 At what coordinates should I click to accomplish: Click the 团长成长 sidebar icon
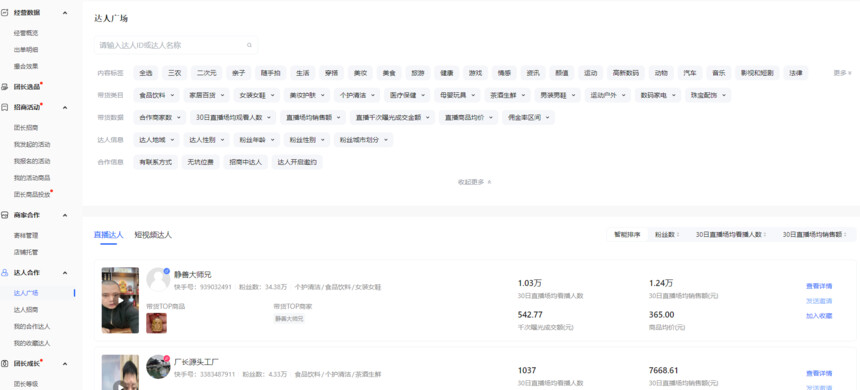(x=4, y=364)
